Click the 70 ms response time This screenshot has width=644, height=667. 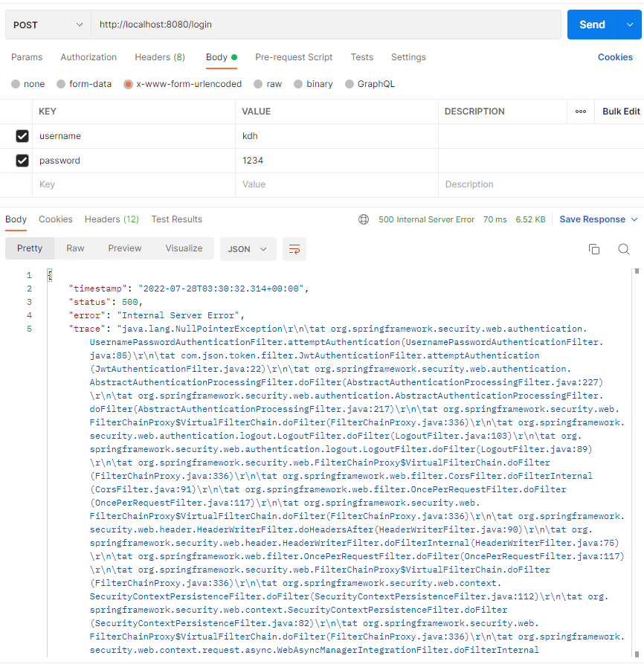point(495,219)
